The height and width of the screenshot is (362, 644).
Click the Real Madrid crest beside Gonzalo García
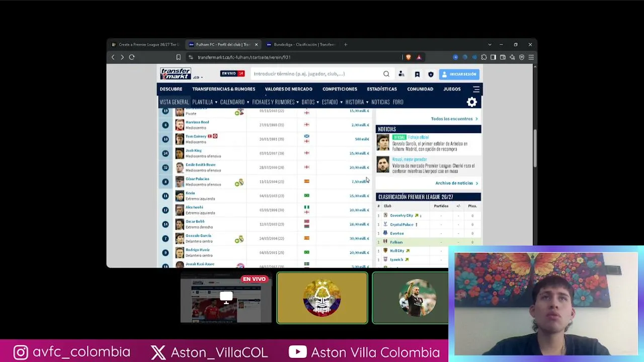[240, 238]
